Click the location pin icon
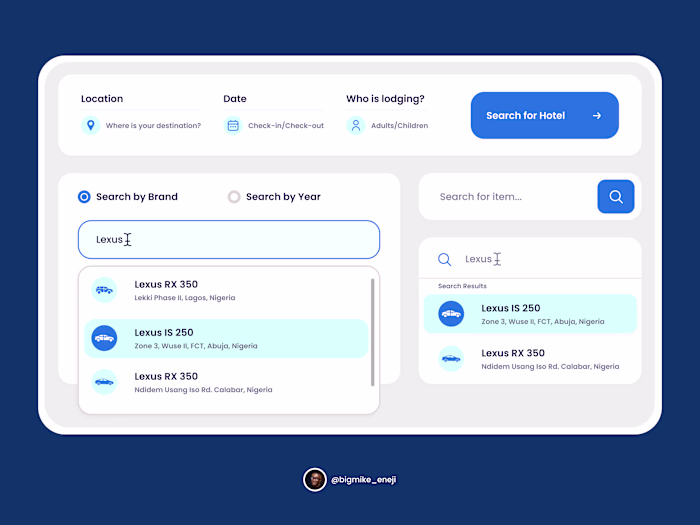This screenshot has height=525, width=700. tap(91, 125)
